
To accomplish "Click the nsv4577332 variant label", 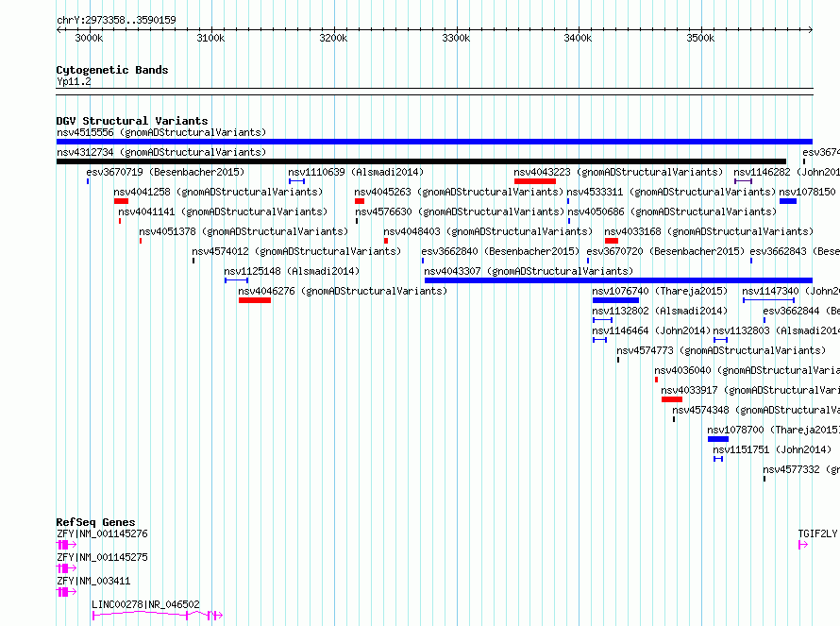I will (801, 469).
